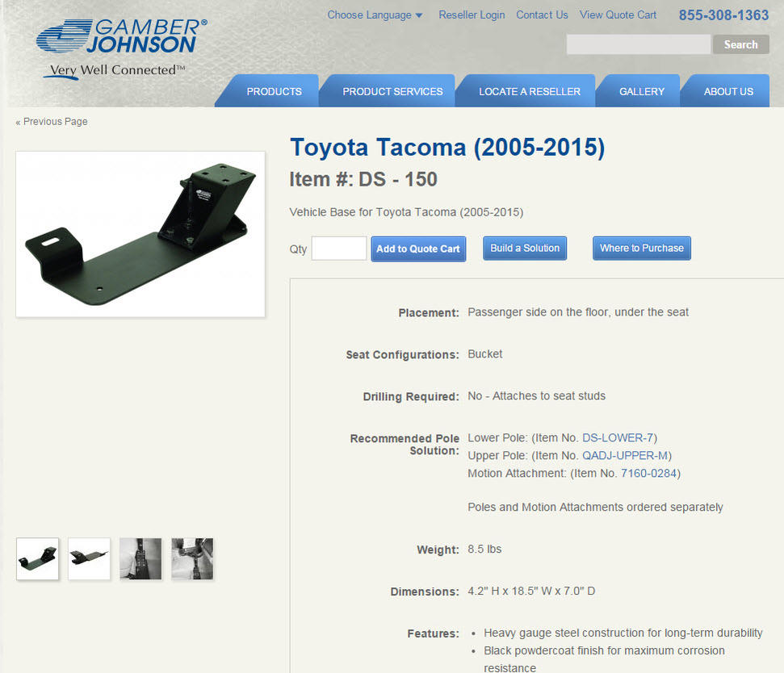Open the Products tab

[x=274, y=91]
